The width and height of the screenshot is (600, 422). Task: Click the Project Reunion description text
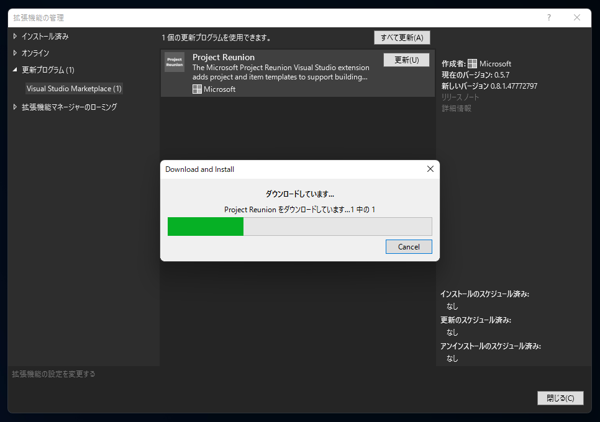(281, 72)
